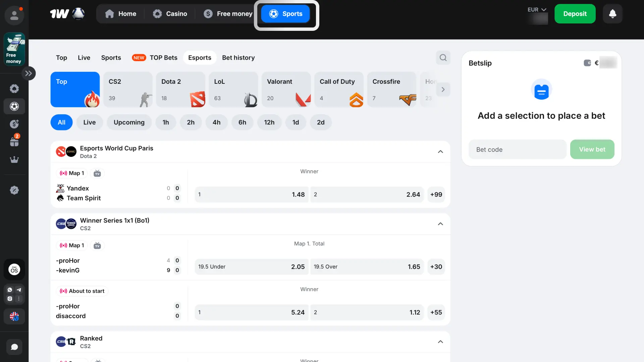This screenshot has width=644, height=362.
Task: Collapse the Esports World Cup Paris section
Action: (440, 152)
